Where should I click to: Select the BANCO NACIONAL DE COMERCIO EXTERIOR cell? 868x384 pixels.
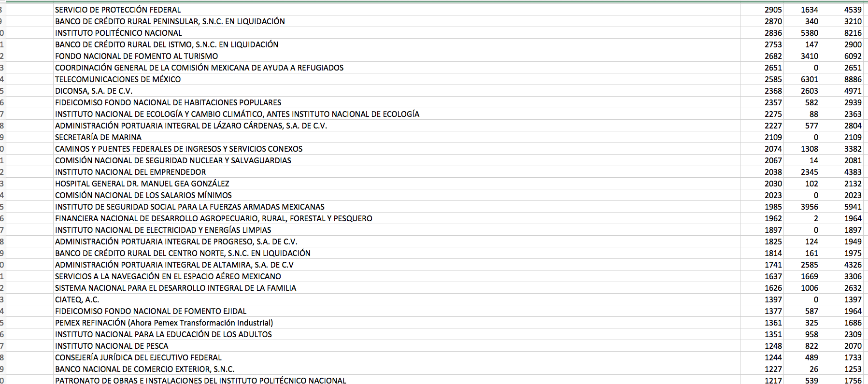tap(144, 369)
